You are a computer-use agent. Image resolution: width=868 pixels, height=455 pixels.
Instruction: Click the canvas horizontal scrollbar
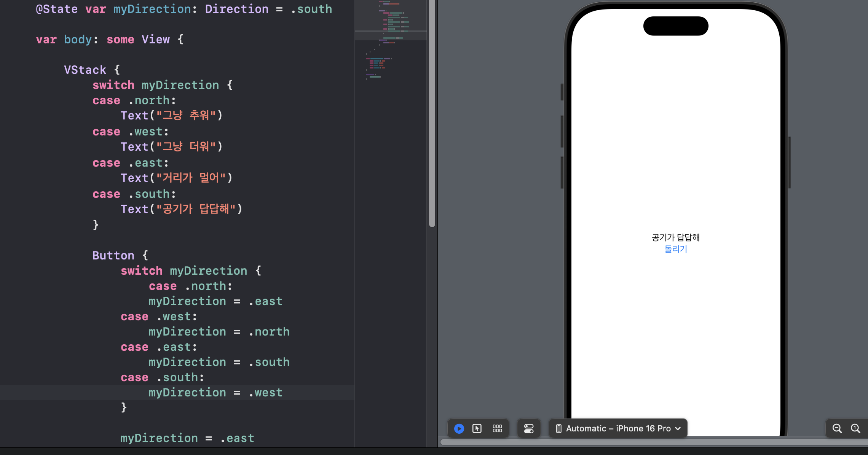647,442
